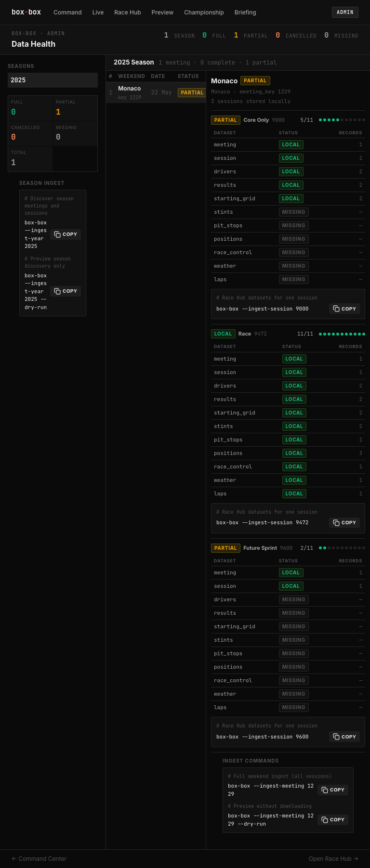Click the sidebar MISSING count tile
This screenshot has width=370, height=868.
click(75, 133)
